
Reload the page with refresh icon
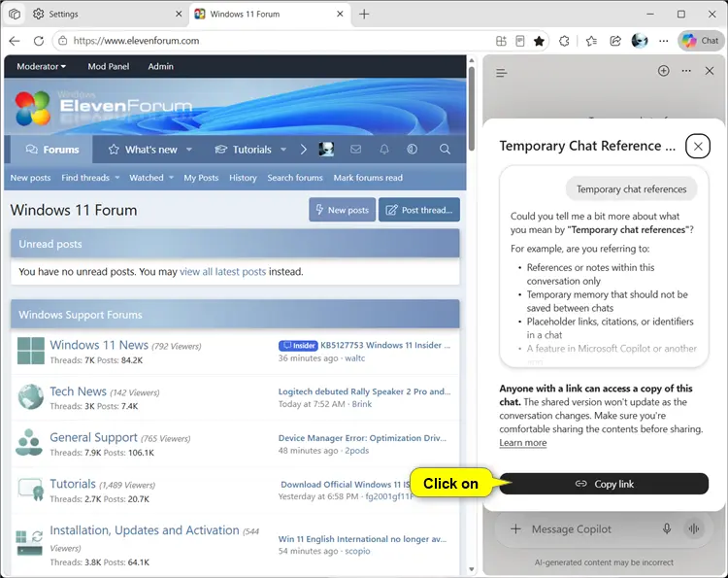(39, 41)
